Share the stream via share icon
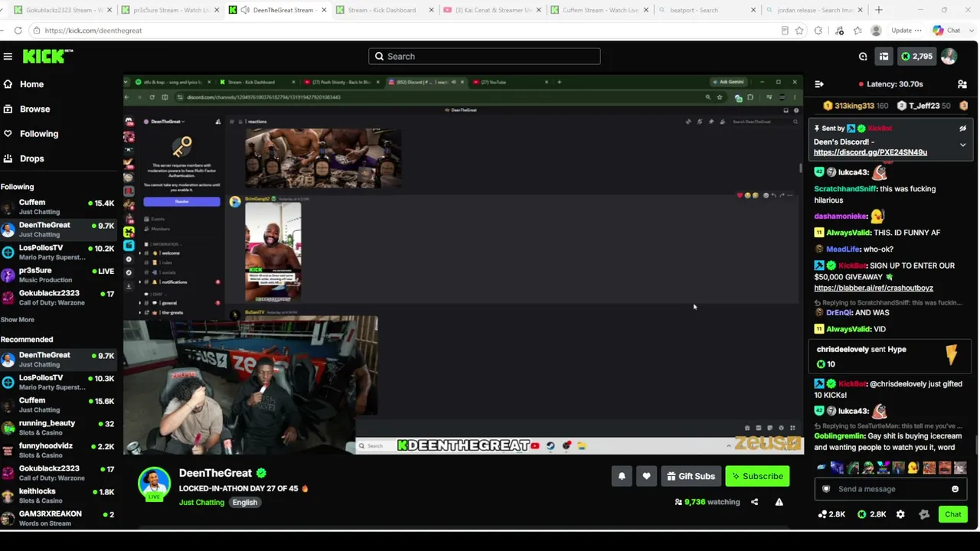 [754, 502]
